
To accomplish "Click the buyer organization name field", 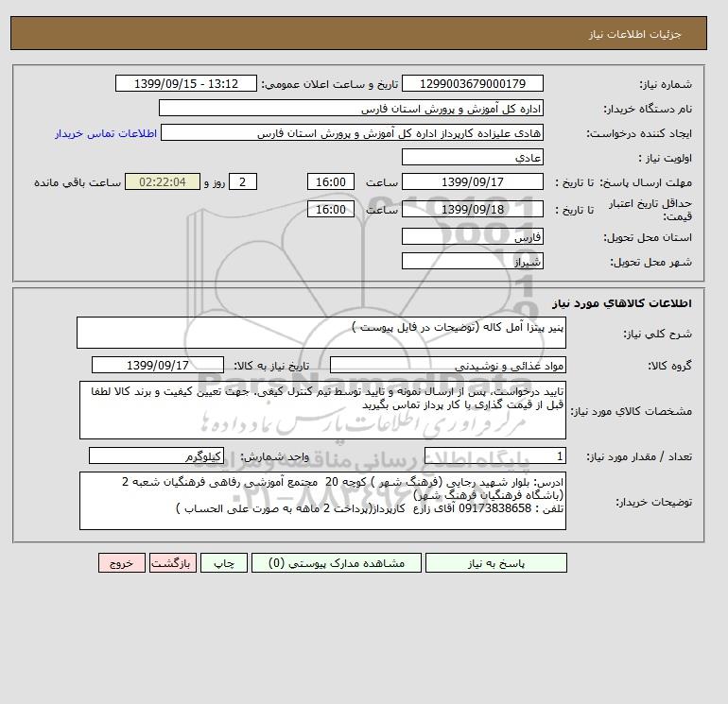I will click(351, 108).
